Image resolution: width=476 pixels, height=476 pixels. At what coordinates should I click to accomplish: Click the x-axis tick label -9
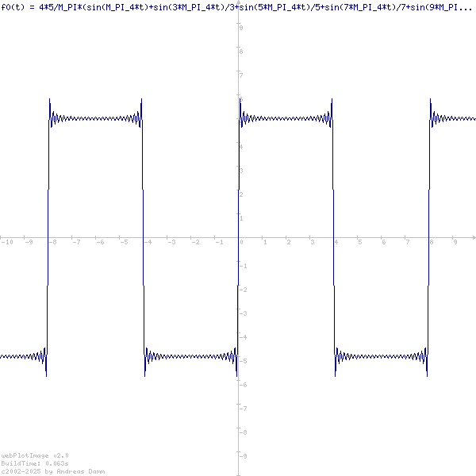point(29,242)
